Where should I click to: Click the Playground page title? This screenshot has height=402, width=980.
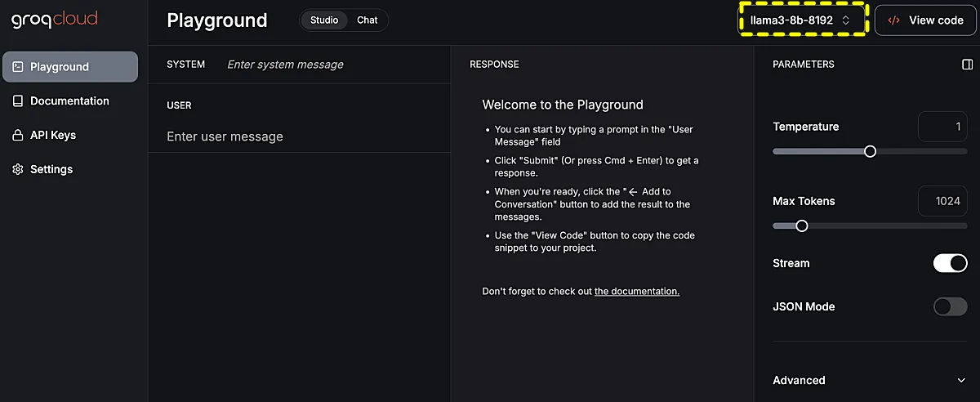(x=216, y=20)
